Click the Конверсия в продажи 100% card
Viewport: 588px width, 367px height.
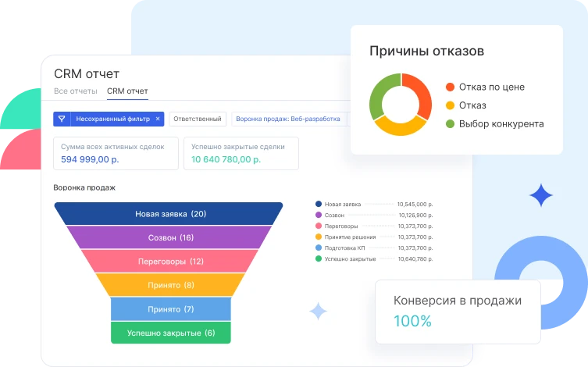[x=457, y=311]
